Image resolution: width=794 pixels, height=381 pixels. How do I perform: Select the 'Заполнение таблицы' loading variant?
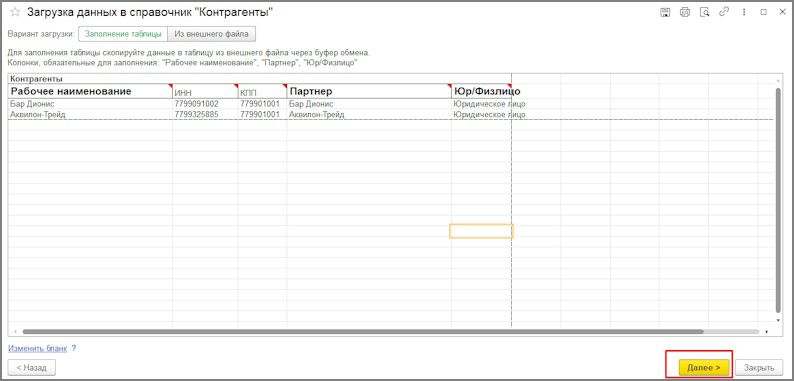[x=123, y=34]
